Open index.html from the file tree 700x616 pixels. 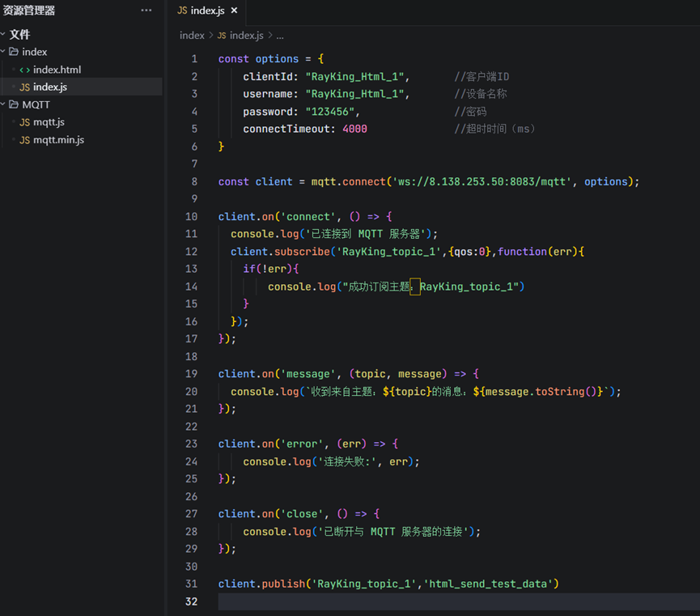tap(57, 70)
